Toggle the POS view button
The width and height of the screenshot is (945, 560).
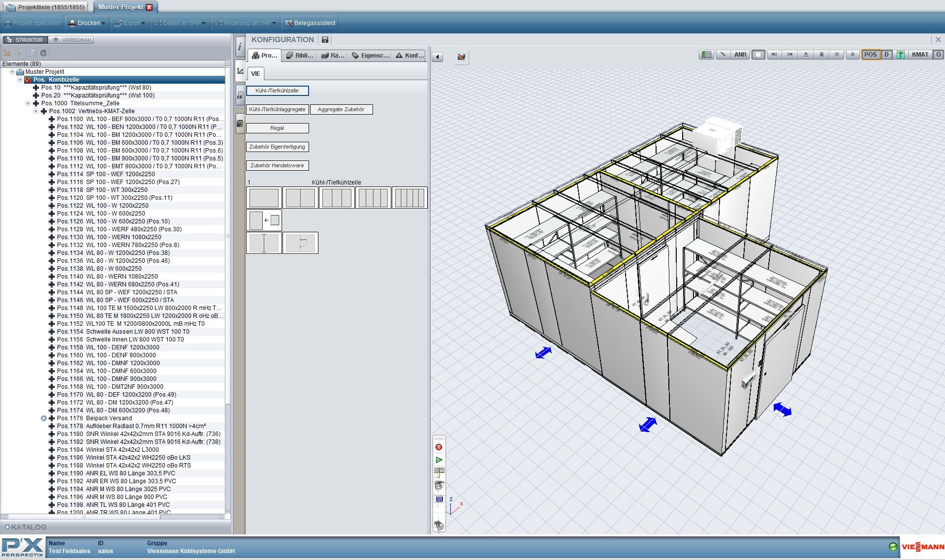click(x=870, y=55)
